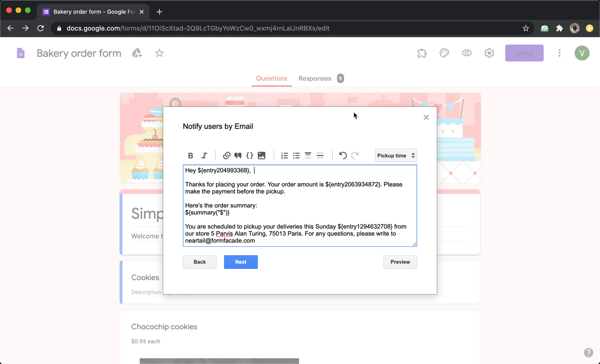
Task: Open form Settings gear
Action: point(489,53)
